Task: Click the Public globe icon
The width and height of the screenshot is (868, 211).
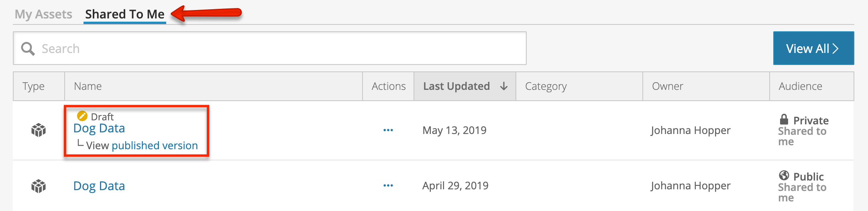Action: [784, 175]
